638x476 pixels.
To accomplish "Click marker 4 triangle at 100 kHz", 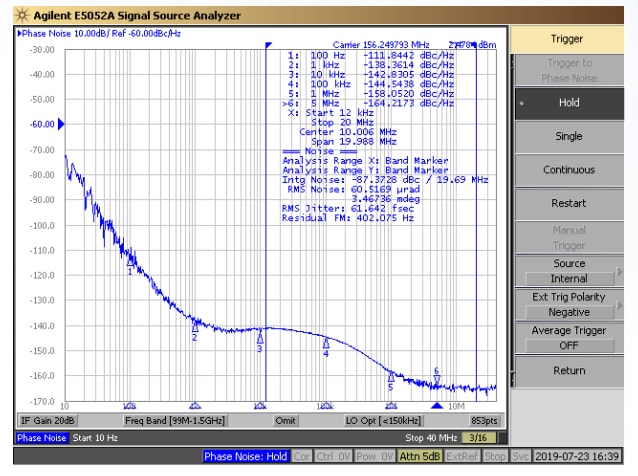I will tap(326, 344).
